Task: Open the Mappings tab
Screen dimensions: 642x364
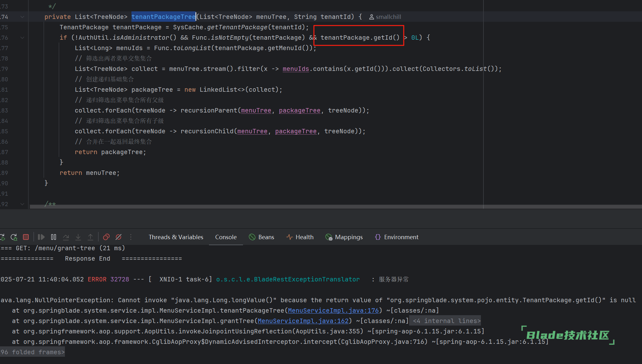Action: point(344,237)
